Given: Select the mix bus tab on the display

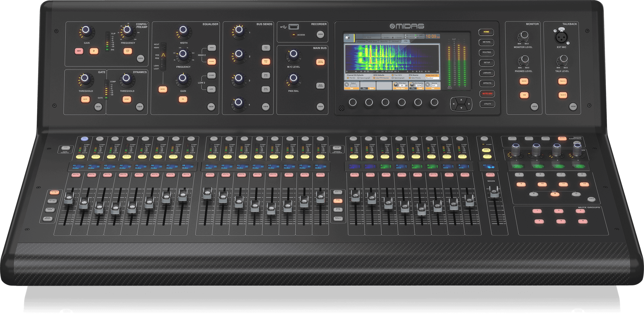Looking at the screenshot, I should point(373,41).
